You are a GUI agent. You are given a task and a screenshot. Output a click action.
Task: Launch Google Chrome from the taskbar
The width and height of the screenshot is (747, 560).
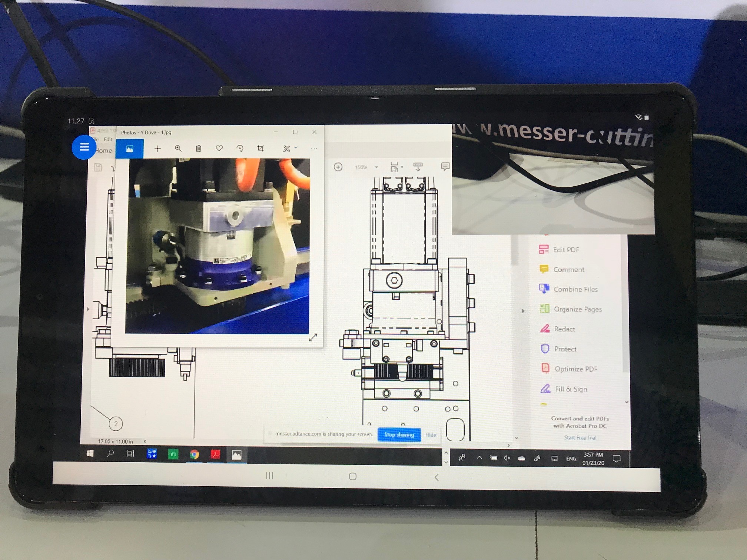[194, 454]
